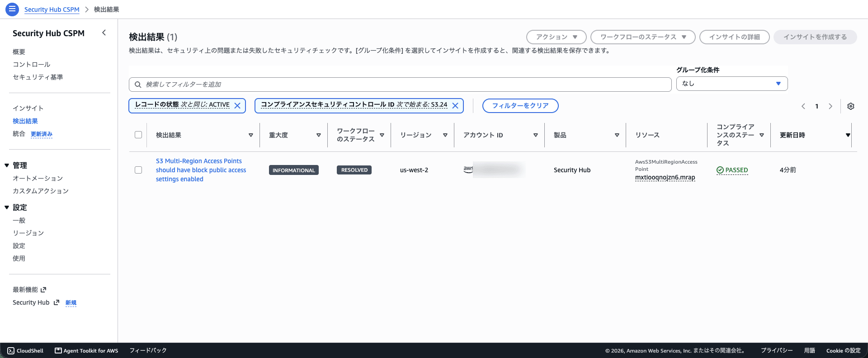Sort by ワークフローのステータス column arrow

[382, 135]
